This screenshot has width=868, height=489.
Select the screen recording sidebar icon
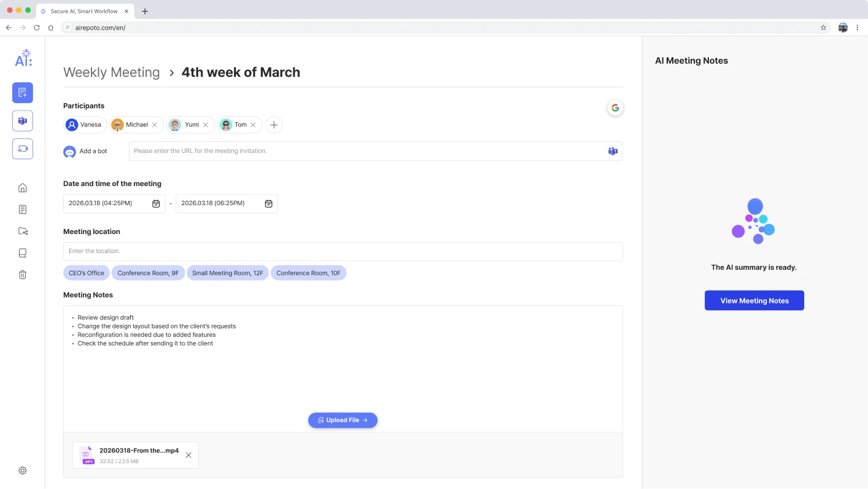pyautogui.click(x=23, y=149)
